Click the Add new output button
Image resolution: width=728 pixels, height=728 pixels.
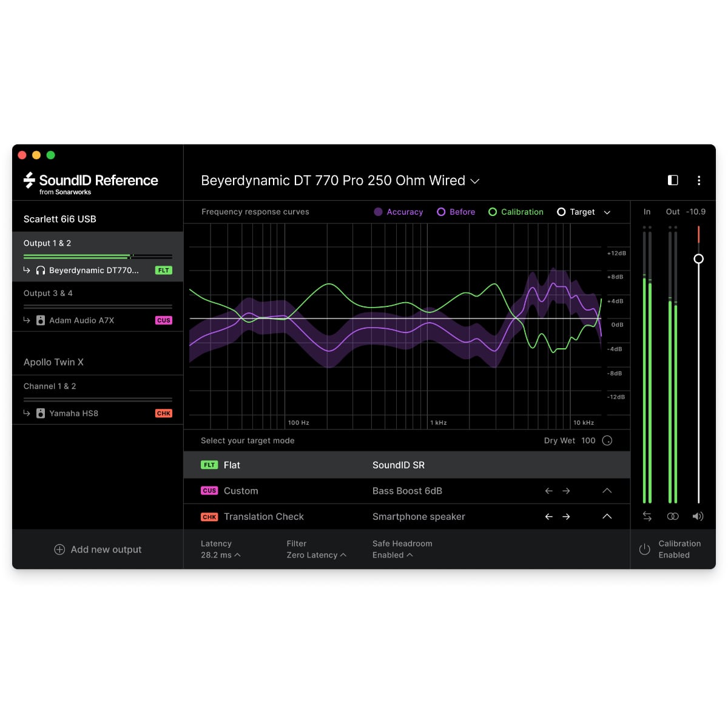[97, 549]
